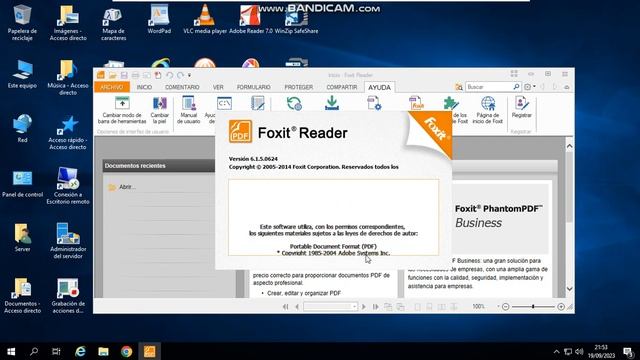Click the notebook with pencil ribbon icon
The image size is (640, 360).
coord(258,103)
